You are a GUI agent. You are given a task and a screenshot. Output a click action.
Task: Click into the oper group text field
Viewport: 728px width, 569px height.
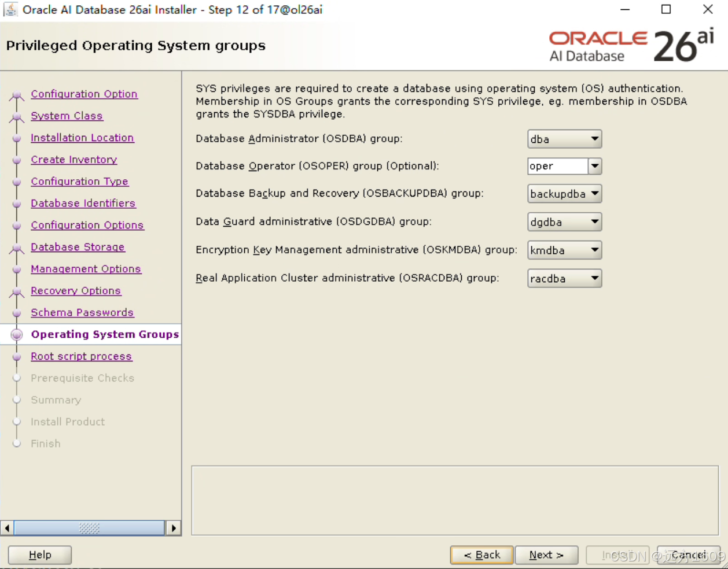point(558,166)
